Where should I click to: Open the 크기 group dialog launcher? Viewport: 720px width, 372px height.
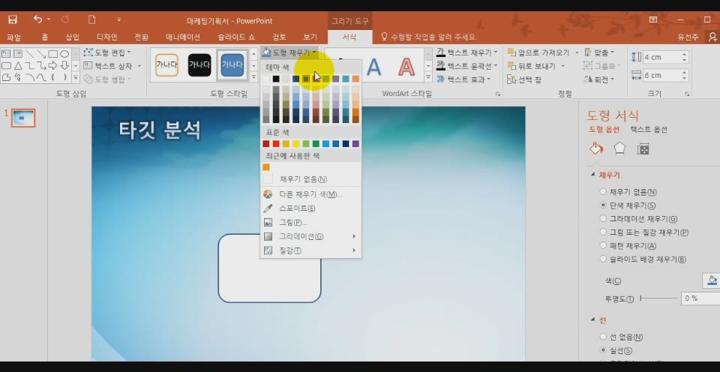click(687, 94)
